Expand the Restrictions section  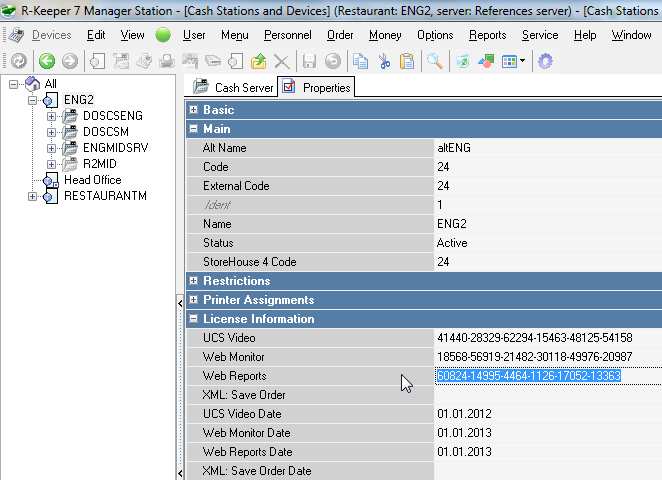193,281
